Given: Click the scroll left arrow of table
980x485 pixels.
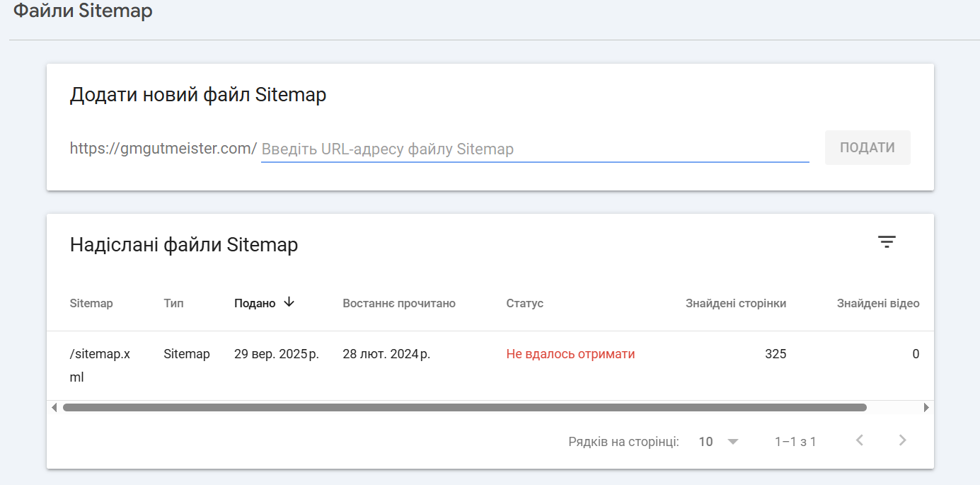Looking at the screenshot, I should click(x=54, y=408).
